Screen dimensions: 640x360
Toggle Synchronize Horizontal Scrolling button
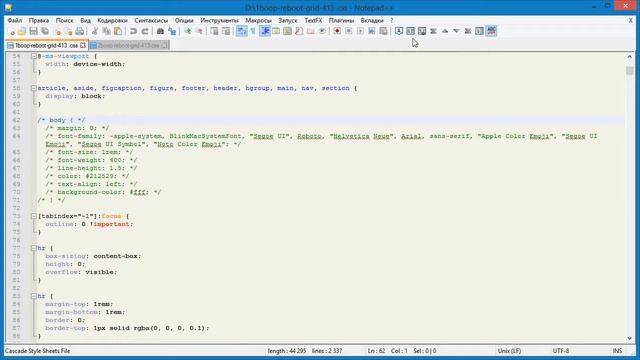click(226, 31)
